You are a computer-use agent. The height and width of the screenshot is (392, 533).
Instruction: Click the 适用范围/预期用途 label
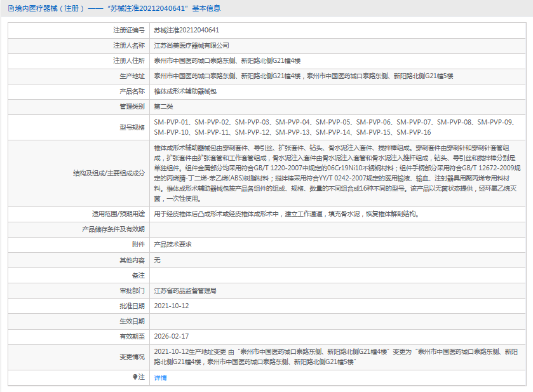(x=118, y=214)
